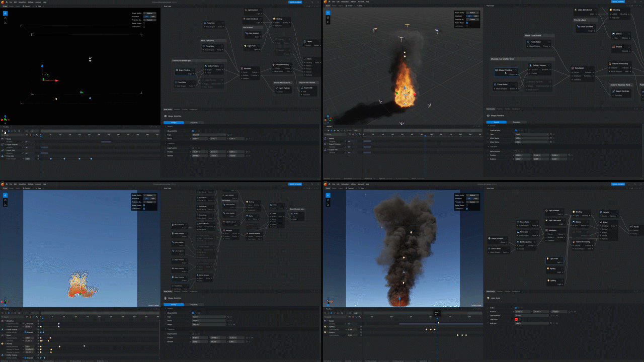The image size is (644, 362).
Task: Open Render Quality dropdown in the fire-on-grid window
Action: click(x=472, y=12)
